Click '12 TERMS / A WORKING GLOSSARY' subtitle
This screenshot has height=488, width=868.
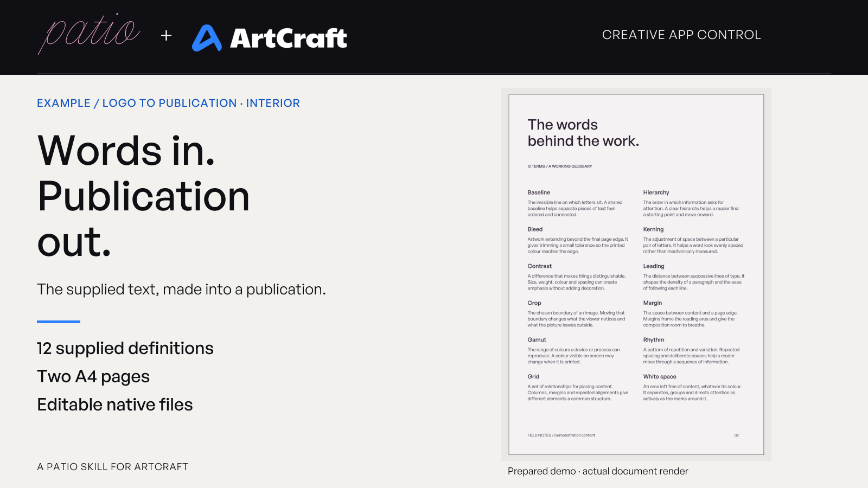pyautogui.click(x=560, y=166)
